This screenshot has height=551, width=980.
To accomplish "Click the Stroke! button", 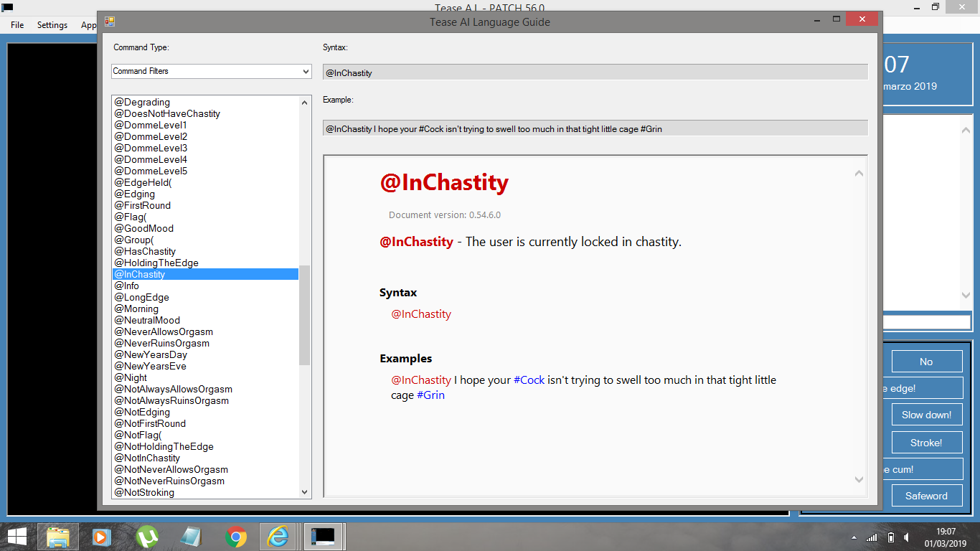I will tap(926, 443).
